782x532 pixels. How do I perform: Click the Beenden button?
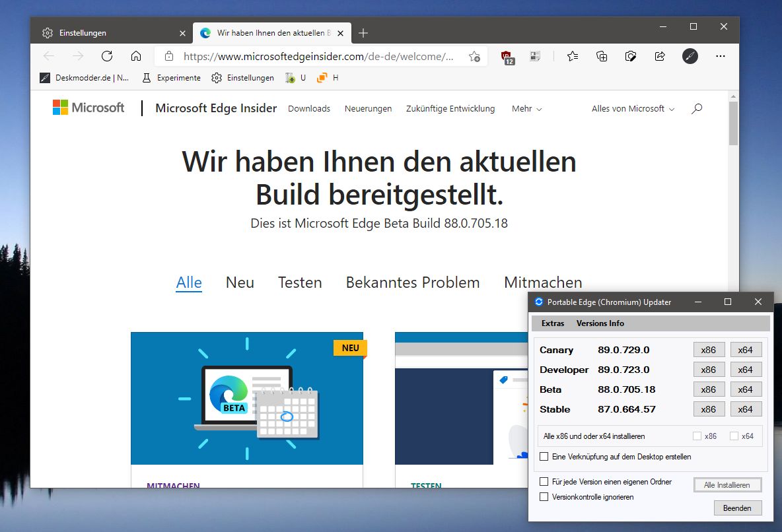pos(737,508)
